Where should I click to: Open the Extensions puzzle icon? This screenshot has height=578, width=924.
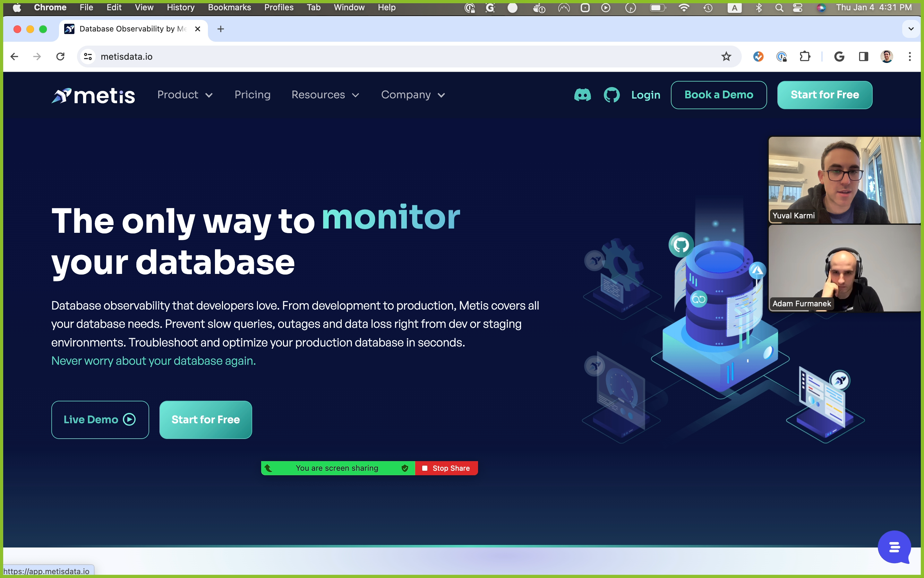click(x=805, y=57)
